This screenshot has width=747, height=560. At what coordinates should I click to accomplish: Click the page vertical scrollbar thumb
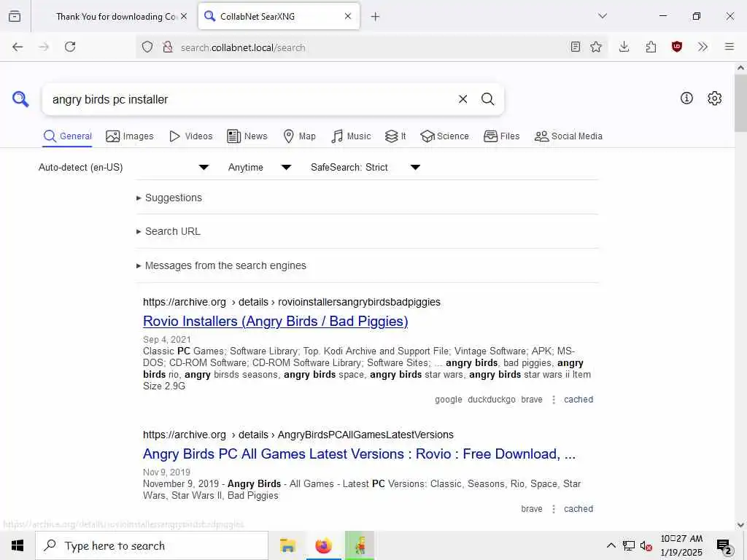[740, 103]
